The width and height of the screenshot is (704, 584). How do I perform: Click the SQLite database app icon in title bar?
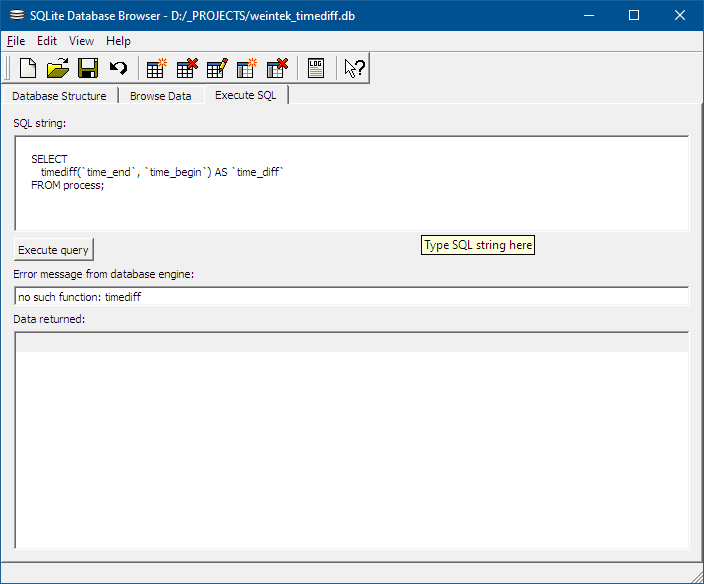click(x=17, y=15)
